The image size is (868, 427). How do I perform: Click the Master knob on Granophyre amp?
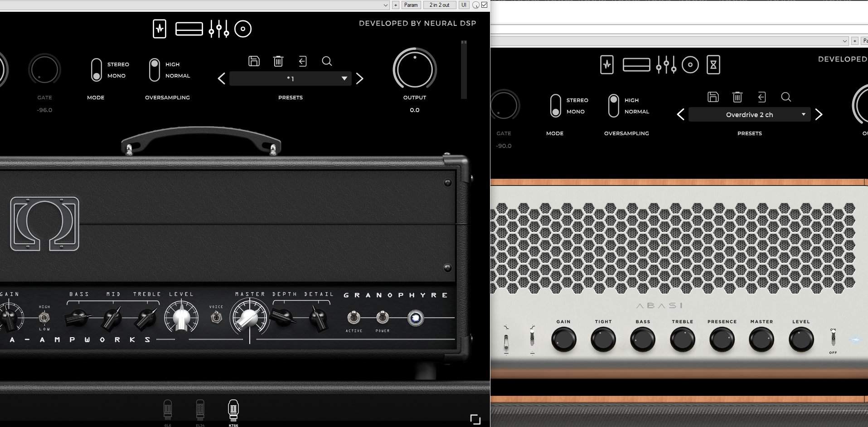(249, 319)
